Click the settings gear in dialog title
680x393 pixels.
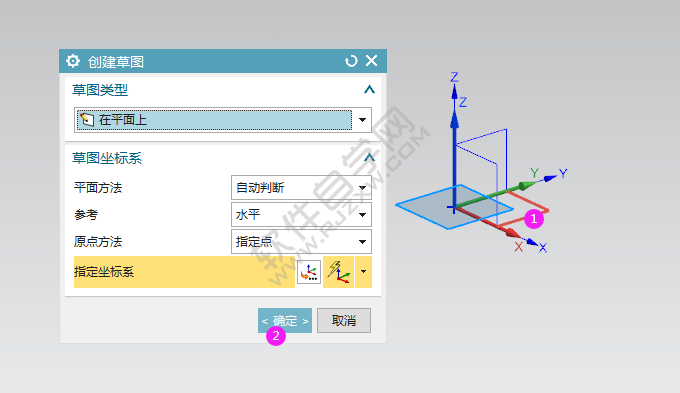point(73,61)
